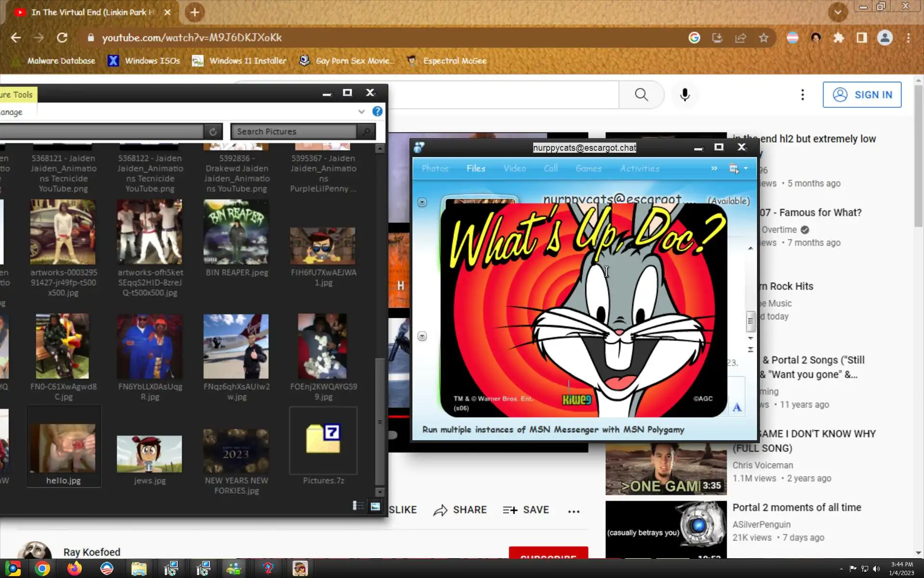The width and height of the screenshot is (924, 578).
Task: Switch Explorer to details view icon
Action: [x=358, y=506]
